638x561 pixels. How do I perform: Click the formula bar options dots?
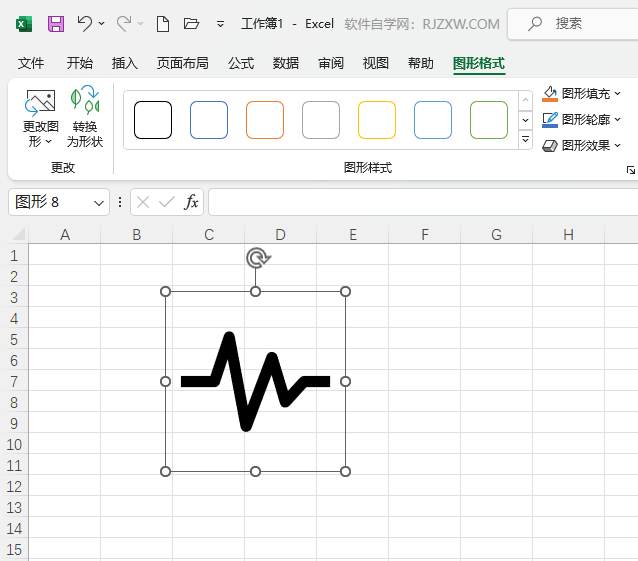[x=120, y=202]
